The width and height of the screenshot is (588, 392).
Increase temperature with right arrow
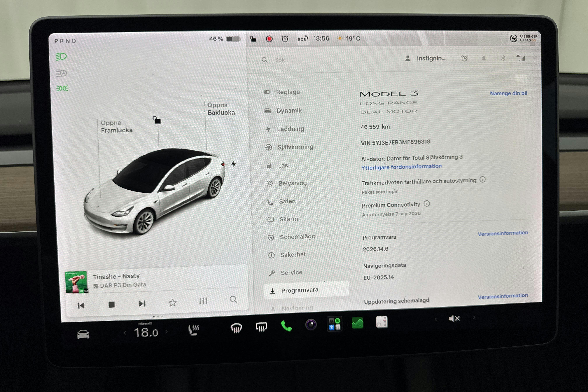pyautogui.click(x=167, y=332)
